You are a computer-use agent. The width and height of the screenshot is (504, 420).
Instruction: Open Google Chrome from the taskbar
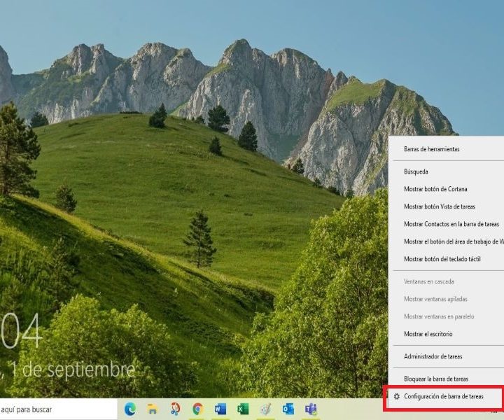click(197, 409)
